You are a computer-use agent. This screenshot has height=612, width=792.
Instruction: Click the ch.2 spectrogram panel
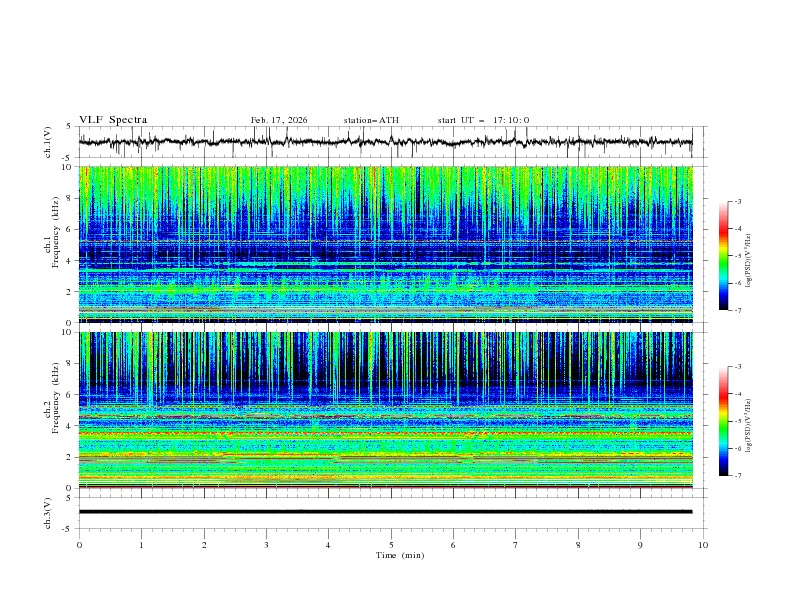pos(385,410)
